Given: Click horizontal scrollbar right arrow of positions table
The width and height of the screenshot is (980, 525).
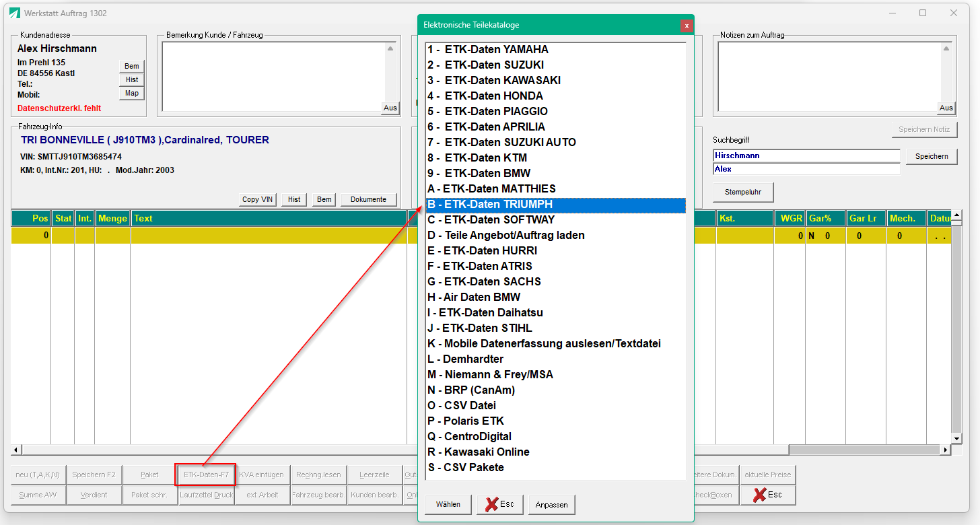Looking at the screenshot, I should tap(946, 450).
